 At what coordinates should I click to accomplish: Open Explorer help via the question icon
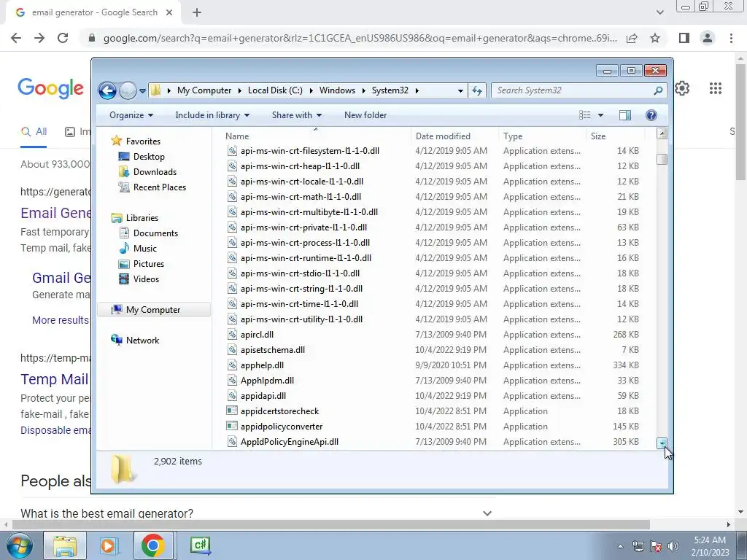651,115
